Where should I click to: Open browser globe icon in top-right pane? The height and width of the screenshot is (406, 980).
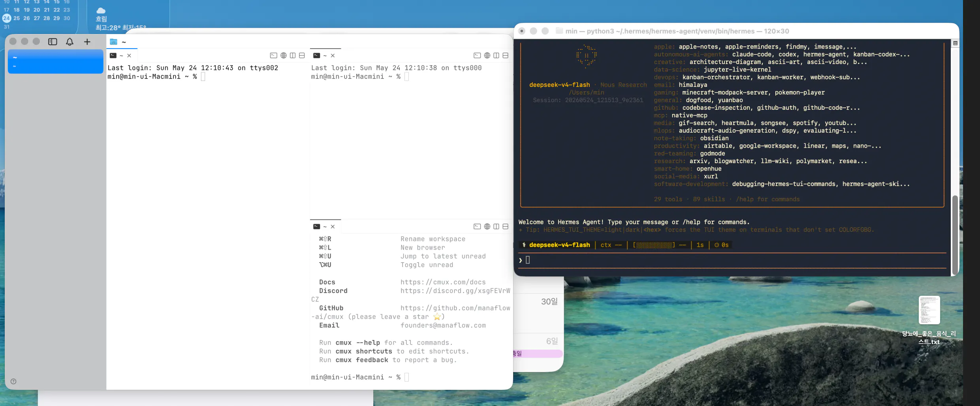click(x=487, y=55)
